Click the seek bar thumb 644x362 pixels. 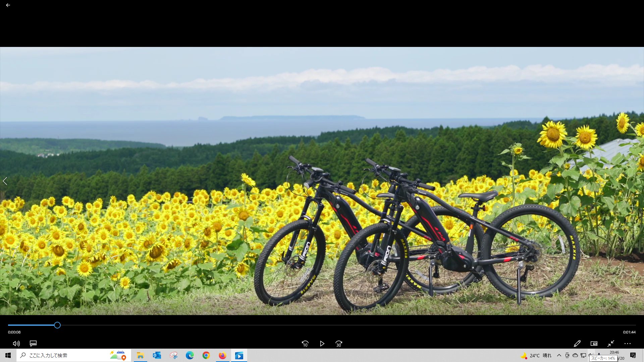point(57,325)
